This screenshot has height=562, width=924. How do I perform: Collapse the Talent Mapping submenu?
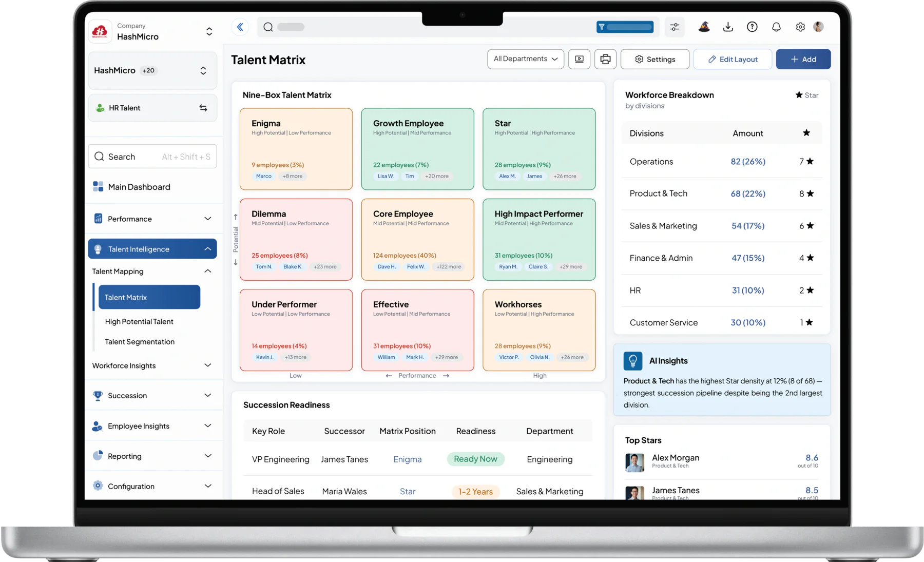(x=152, y=272)
